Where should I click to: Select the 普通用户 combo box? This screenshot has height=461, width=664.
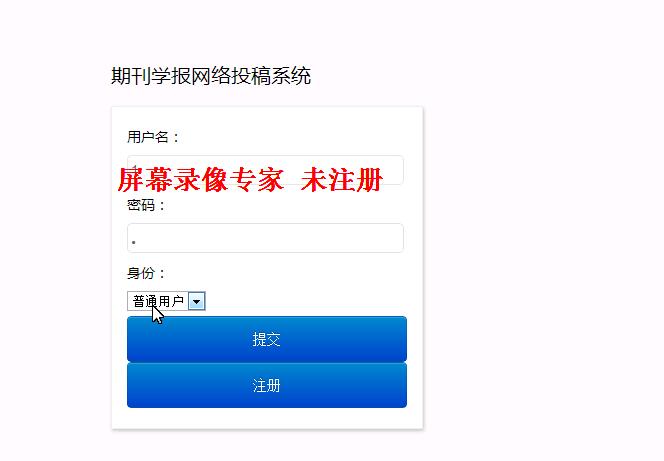tap(166, 301)
